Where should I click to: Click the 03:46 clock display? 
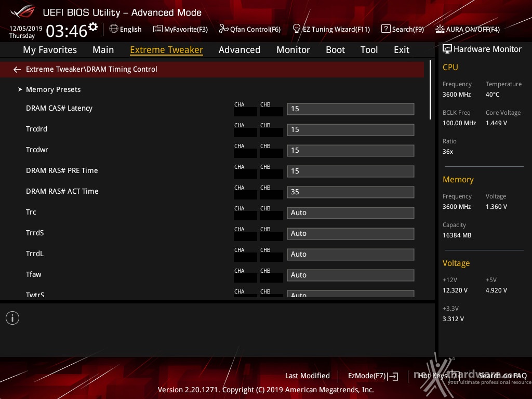[x=66, y=31]
